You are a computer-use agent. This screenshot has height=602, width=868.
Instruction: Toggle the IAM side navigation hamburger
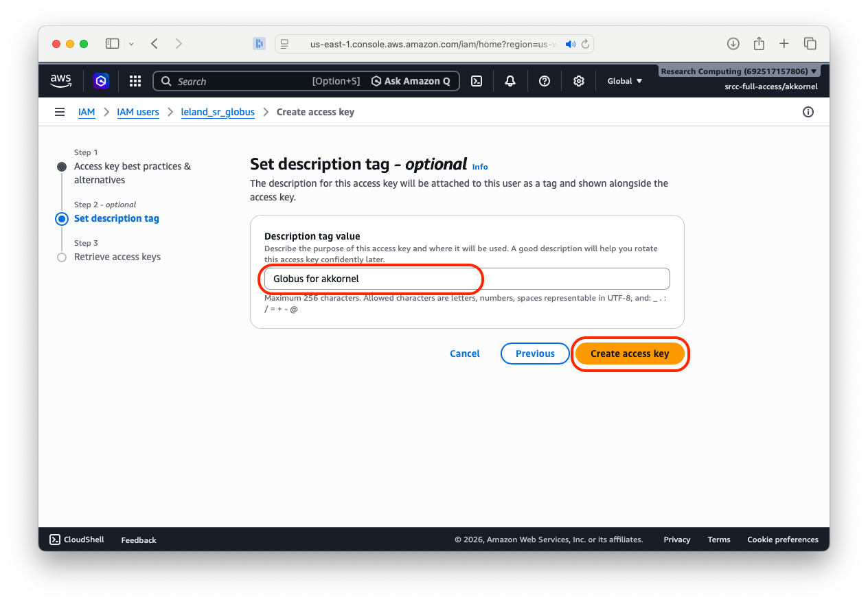point(60,112)
